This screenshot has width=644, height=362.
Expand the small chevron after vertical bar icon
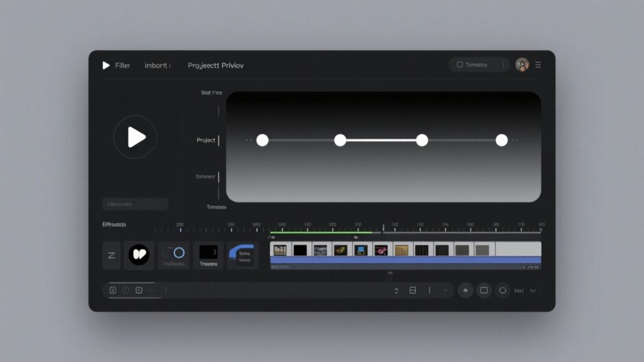coord(445,291)
